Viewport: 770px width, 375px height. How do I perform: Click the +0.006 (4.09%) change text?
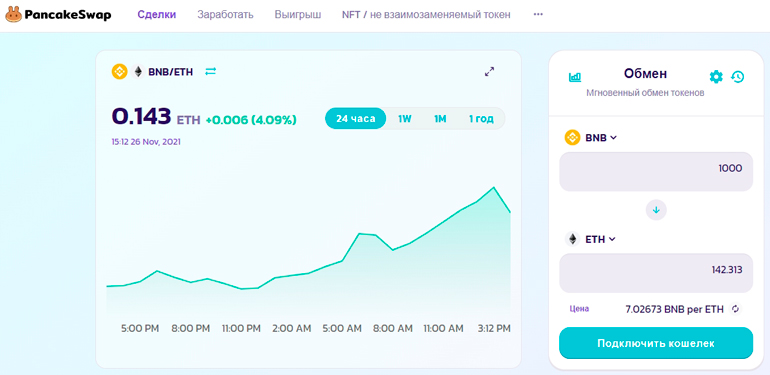251,120
